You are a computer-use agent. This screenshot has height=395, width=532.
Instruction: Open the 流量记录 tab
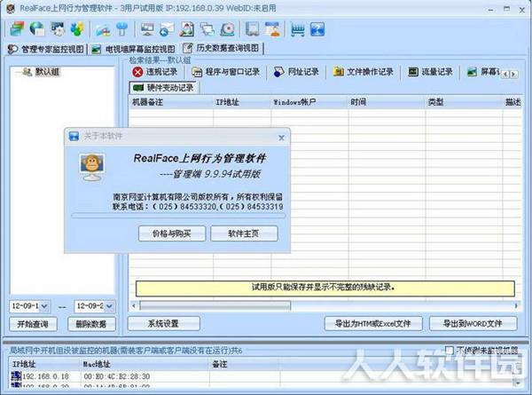point(430,72)
